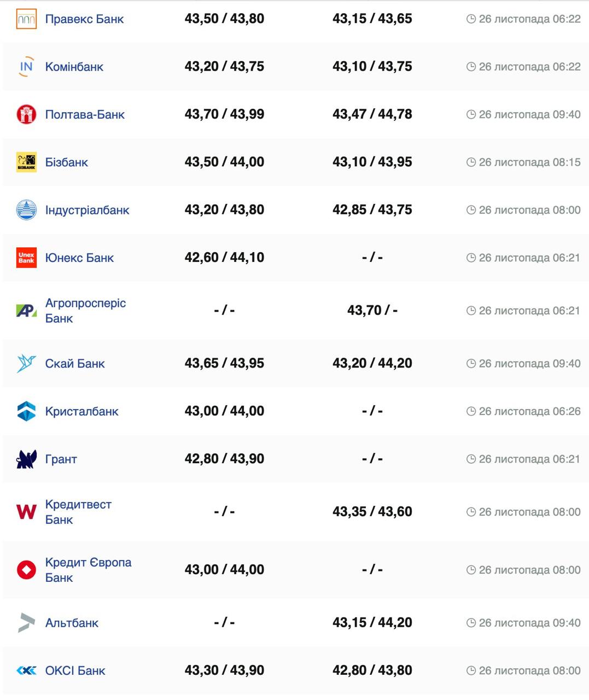Open the Кредит Європа Банк link
The height and width of the screenshot is (700, 589).
pos(88,570)
